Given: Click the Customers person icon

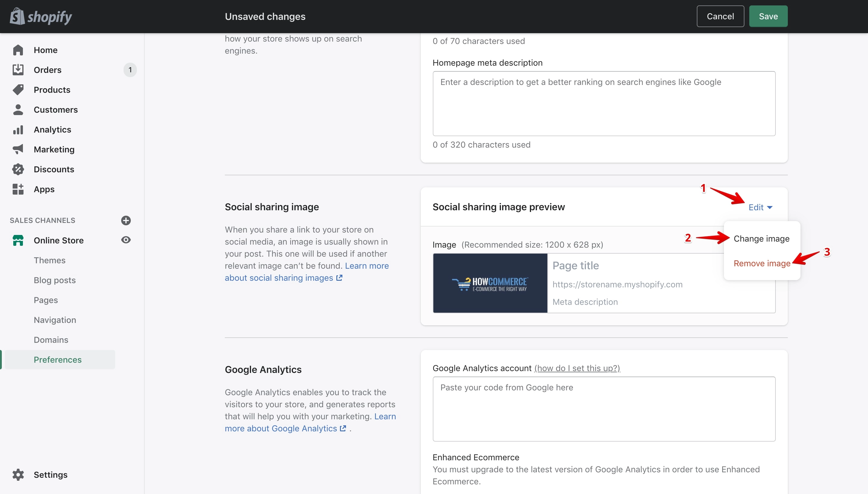Looking at the screenshot, I should click(18, 110).
